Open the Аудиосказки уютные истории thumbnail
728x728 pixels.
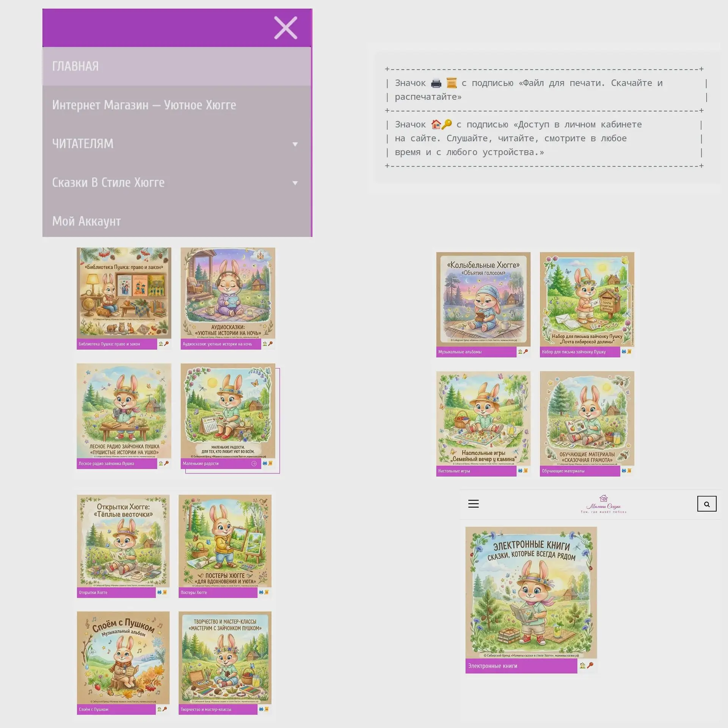click(x=228, y=293)
